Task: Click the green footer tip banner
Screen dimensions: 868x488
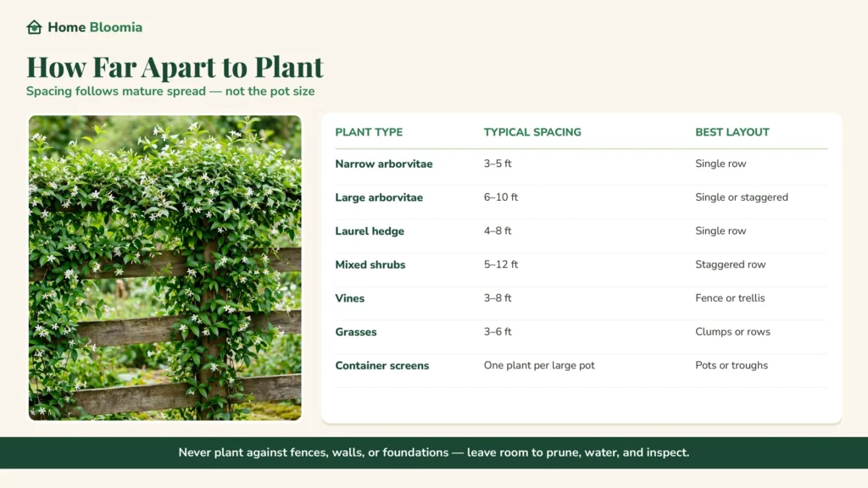Action: pyautogui.click(x=434, y=452)
